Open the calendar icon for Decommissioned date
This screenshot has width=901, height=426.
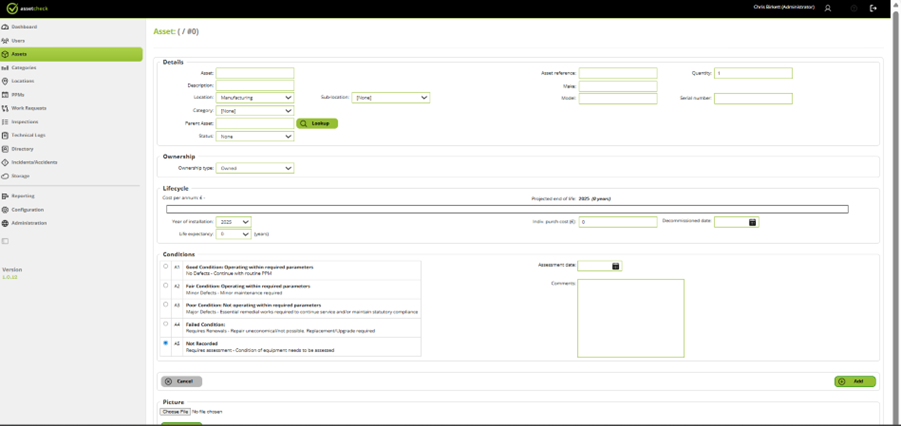[x=752, y=222]
